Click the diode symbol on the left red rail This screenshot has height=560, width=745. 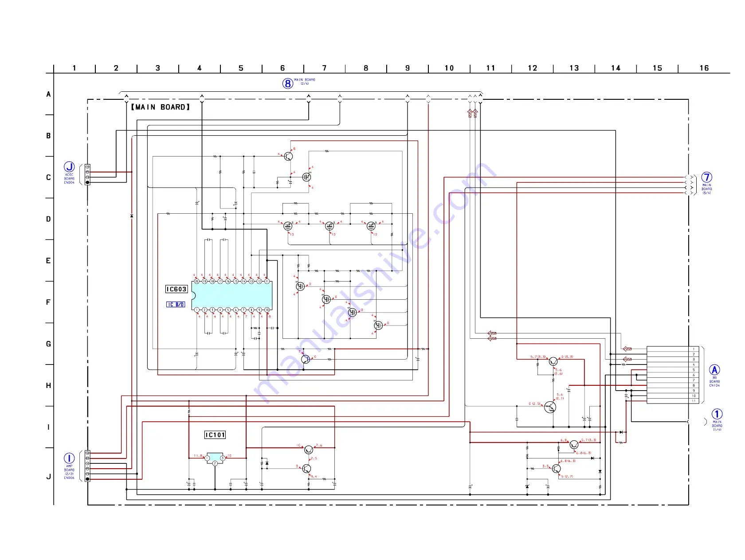pyautogui.click(x=132, y=216)
